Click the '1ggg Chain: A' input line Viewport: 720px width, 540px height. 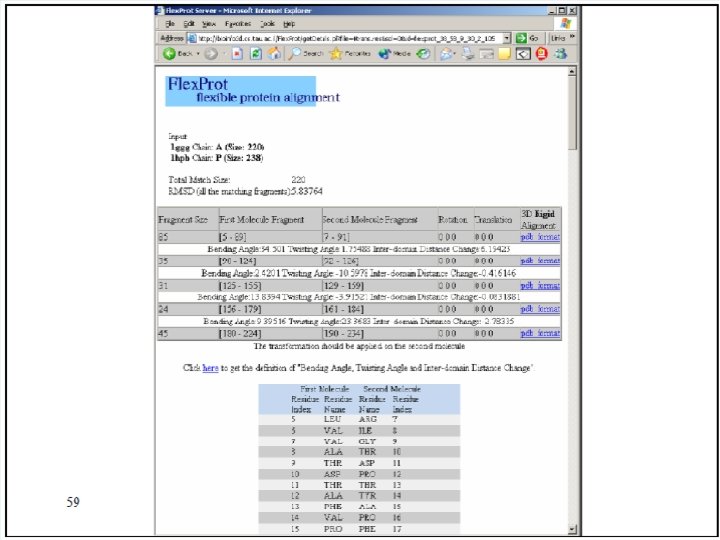click(x=217, y=147)
